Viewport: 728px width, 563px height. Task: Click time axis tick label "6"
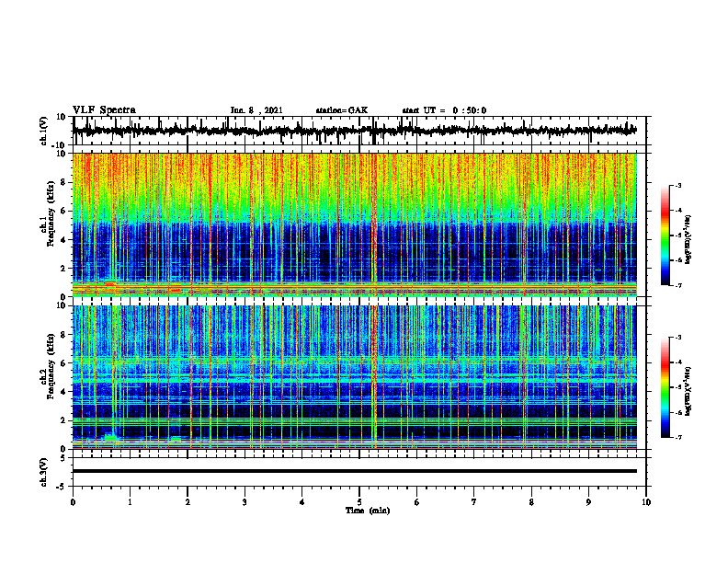(x=417, y=502)
